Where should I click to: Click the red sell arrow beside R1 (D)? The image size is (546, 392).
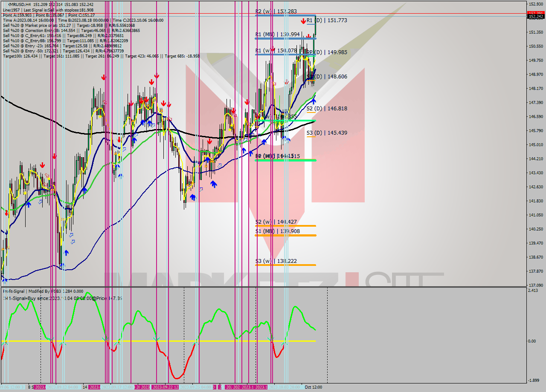[x=303, y=20]
